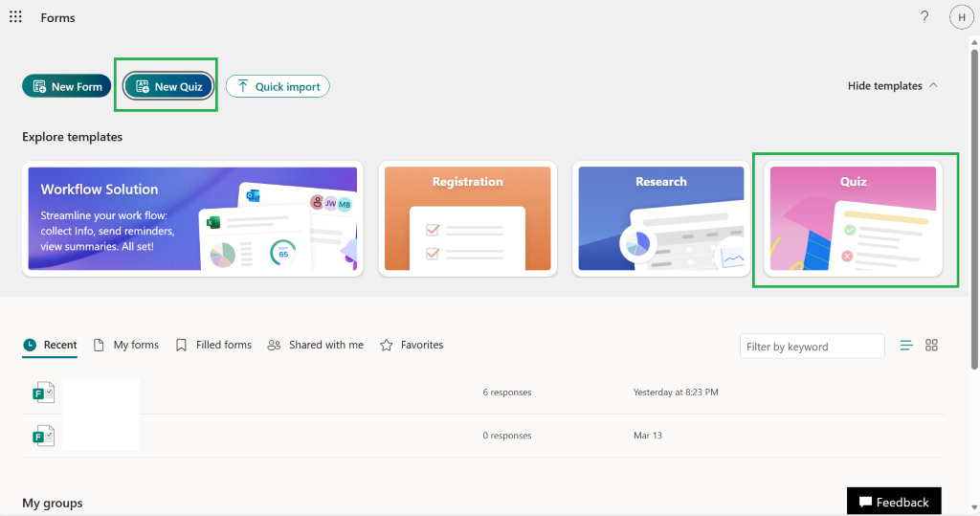This screenshot has height=516, width=980.
Task: Open the form with 0 responses
Action: (x=482, y=436)
